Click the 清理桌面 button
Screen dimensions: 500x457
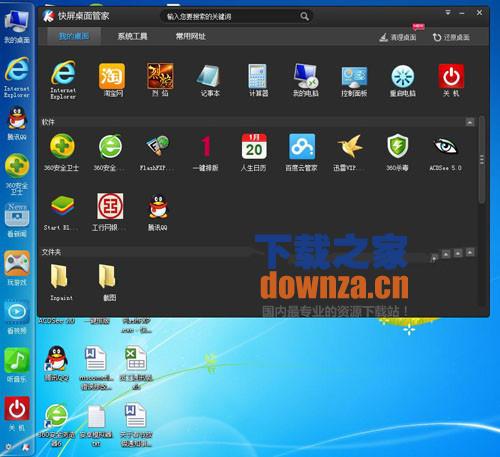click(398, 37)
